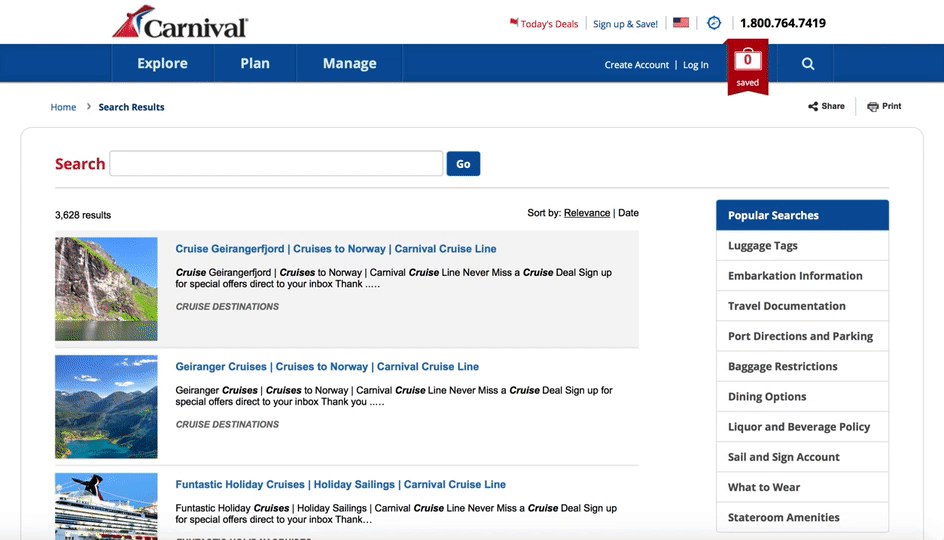Viewport: 944px width, 540px height.
Task: Open the Explore menu
Action: click(x=162, y=63)
